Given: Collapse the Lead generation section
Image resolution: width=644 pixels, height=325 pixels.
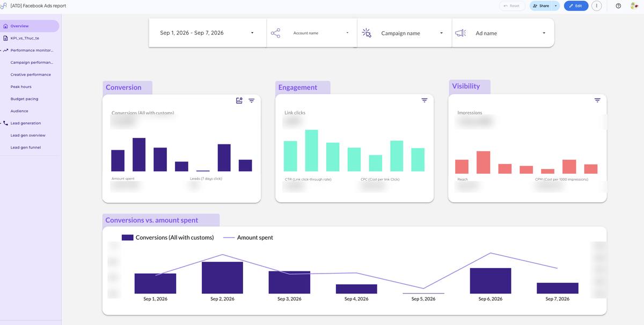Looking at the screenshot, I should 1,123.
